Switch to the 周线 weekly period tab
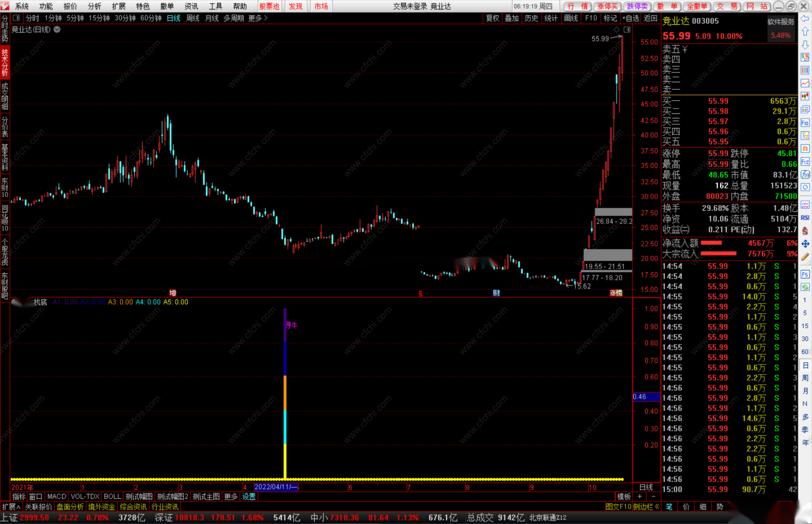The width and height of the screenshot is (812, 524). [x=192, y=18]
